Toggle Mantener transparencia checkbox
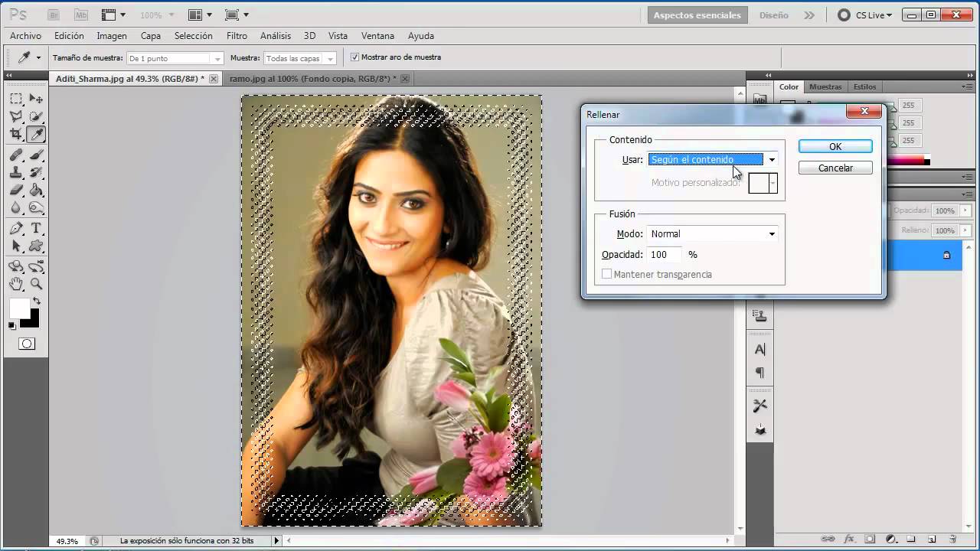The image size is (980, 551). (x=606, y=274)
